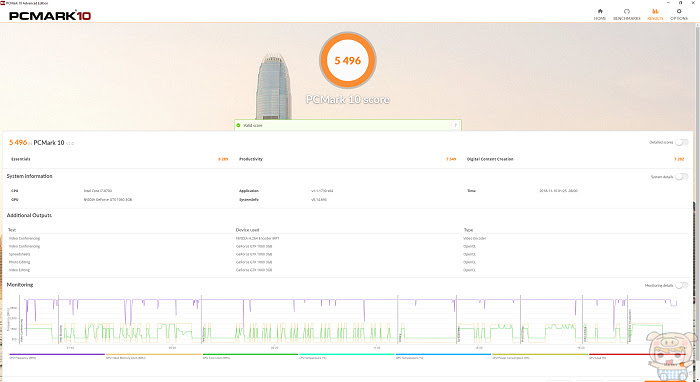Click the PCMark 10 logo
The height and width of the screenshot is (382, 700).
[50, 16]
